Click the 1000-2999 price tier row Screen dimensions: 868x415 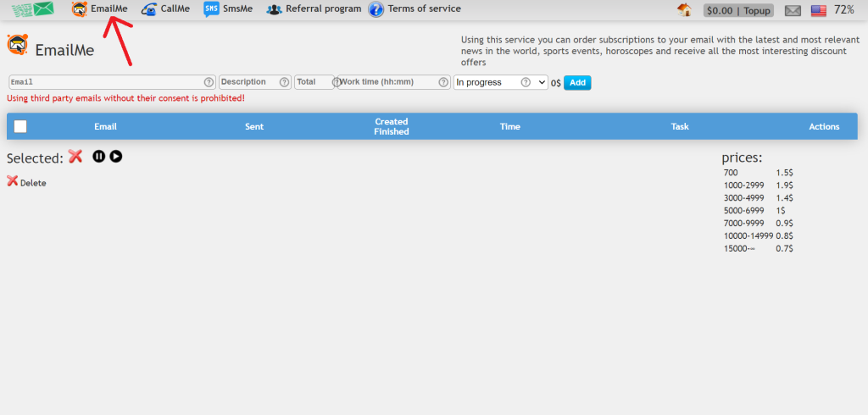(x=759, y=185)
